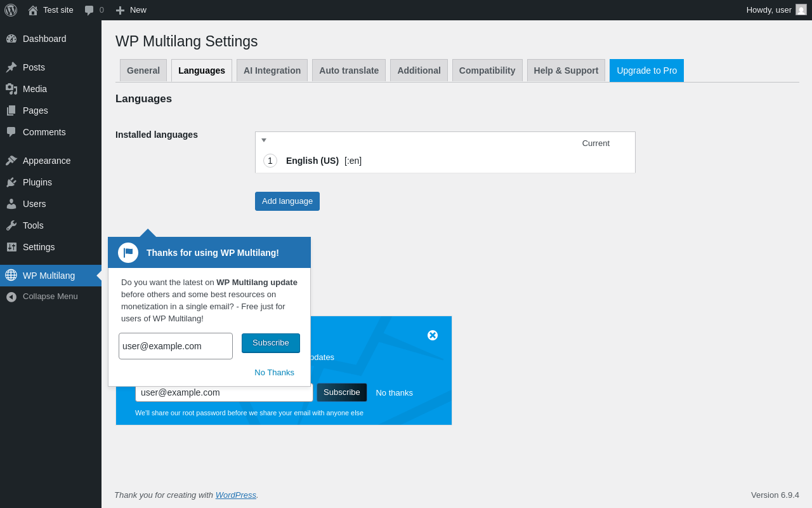The width and height of the screenshot is (812, 508).
Task: Click the Add language button
Action: coord(287,201)
